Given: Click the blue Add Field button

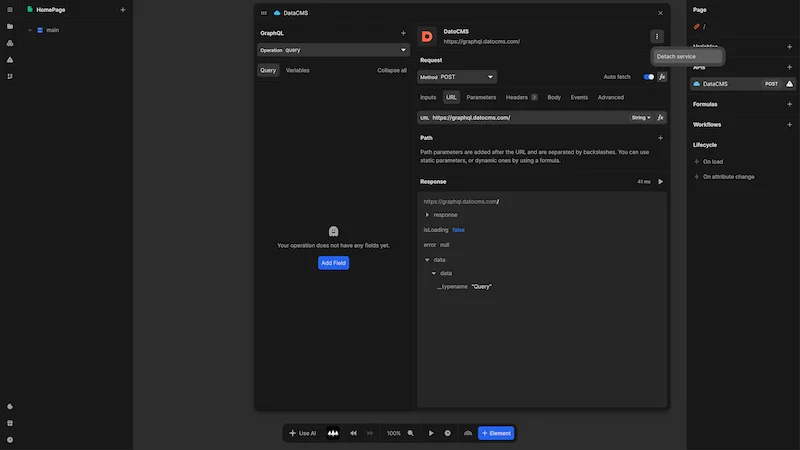Looking at the screenshot, I should [x=333, y=263].
